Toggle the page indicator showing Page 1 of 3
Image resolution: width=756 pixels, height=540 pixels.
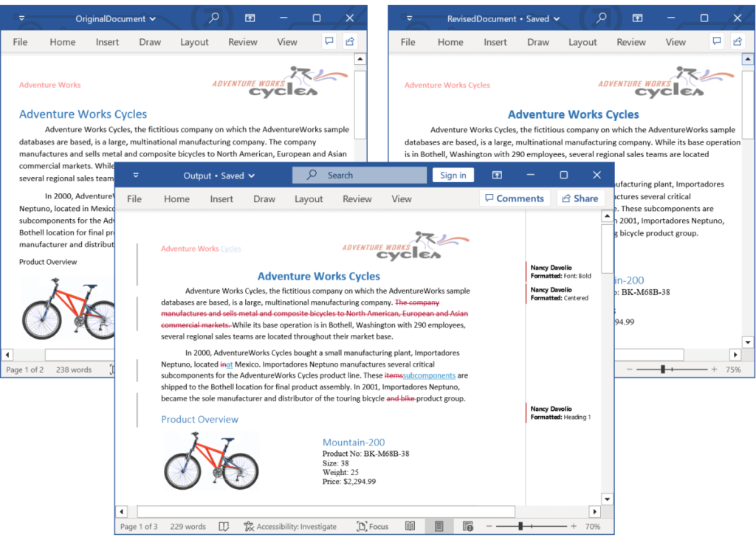coord(140,526)
